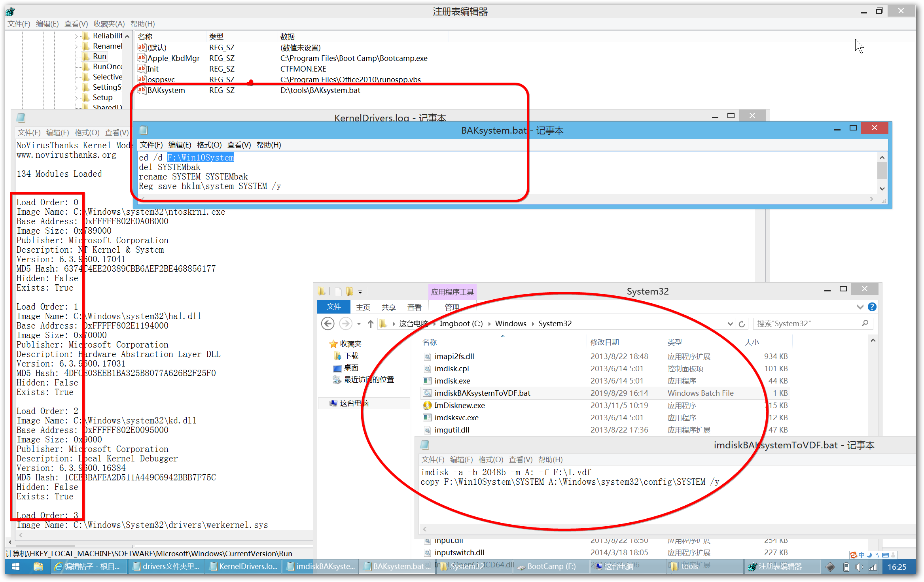Select the Apple_KbdMgr registry value icon

[x=142, y=58]
